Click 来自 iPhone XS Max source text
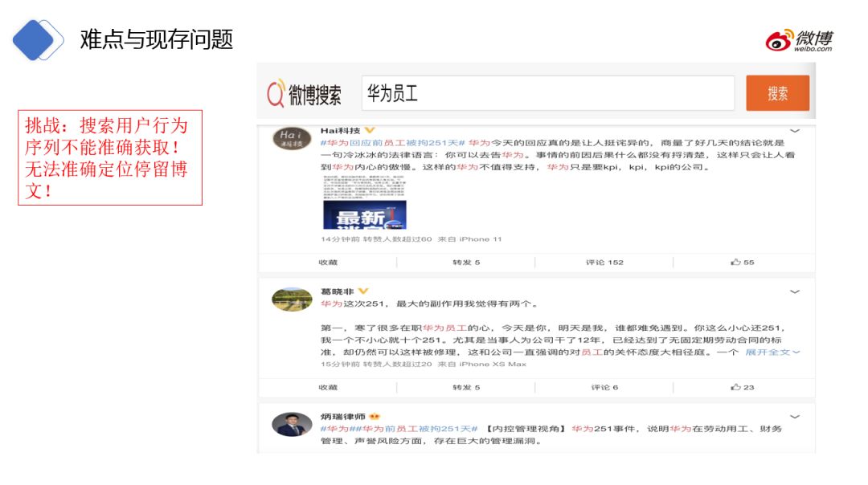 coord(481,365)
